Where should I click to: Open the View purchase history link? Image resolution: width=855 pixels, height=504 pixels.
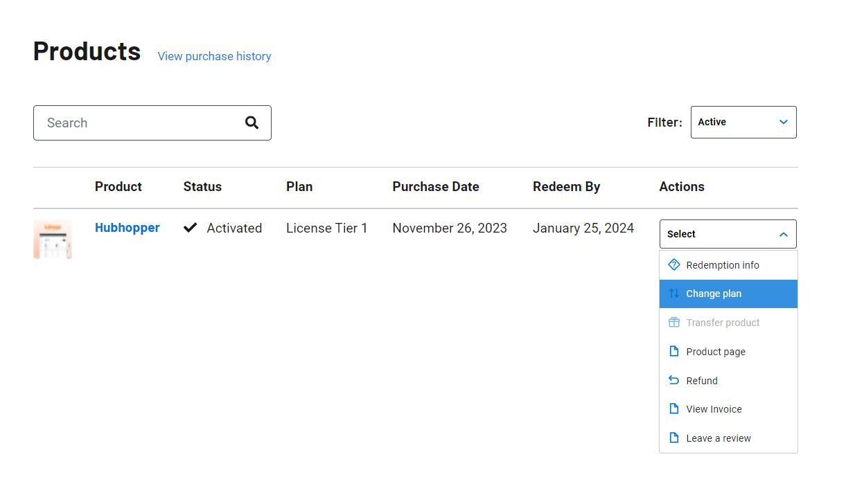pyautogui.click(x=214, y=56)
